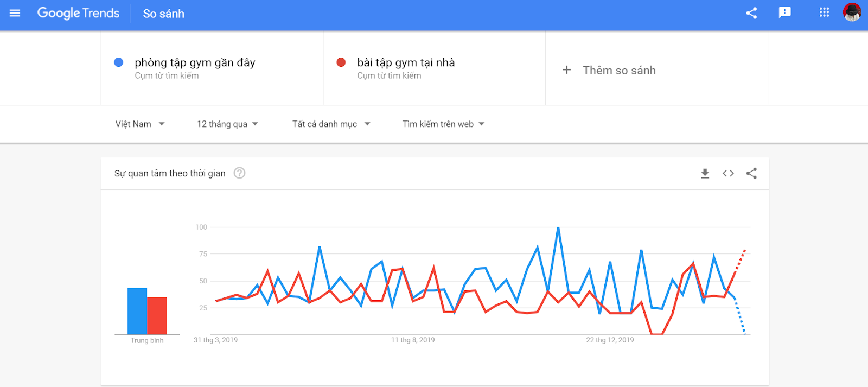This screenshot has height=387, width=868.
Task: Click Thêm so sánh to add comparison
Action: [610, 70]
